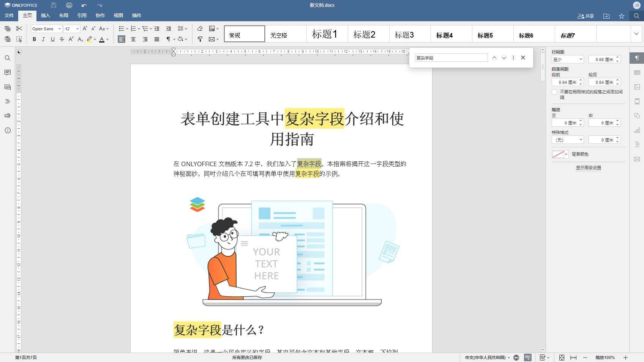
Task: Expand the bullet list dropdown
Action: (127, 28)
